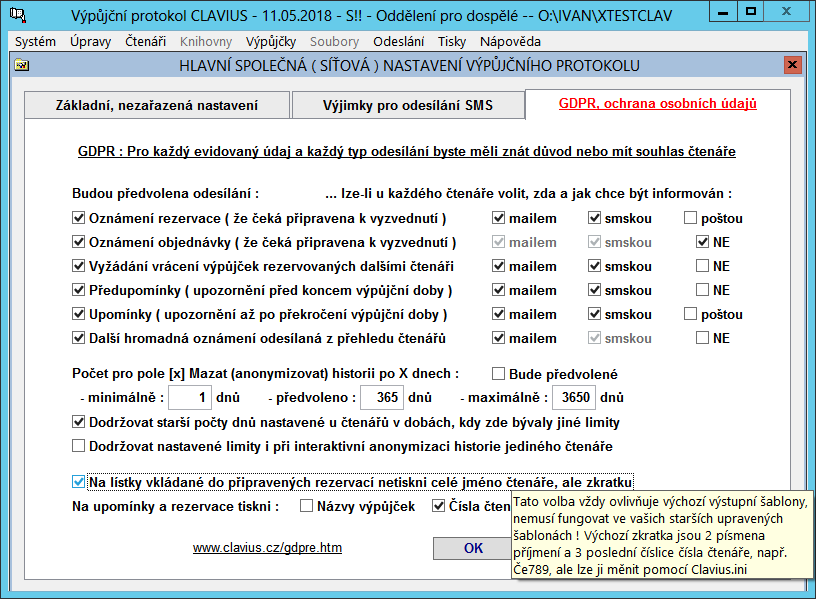Toggle Předupomínky checkbox
This screenshot has height=599, width=816.
[x=79, y=290]
